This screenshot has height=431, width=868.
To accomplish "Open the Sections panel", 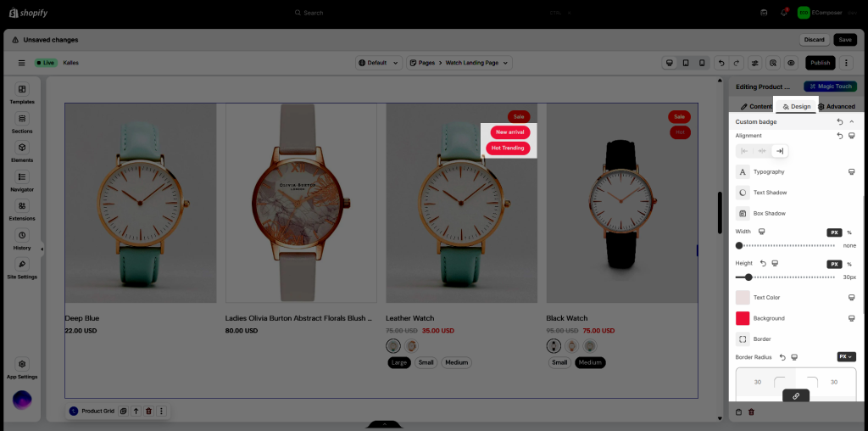I will 22,123.
